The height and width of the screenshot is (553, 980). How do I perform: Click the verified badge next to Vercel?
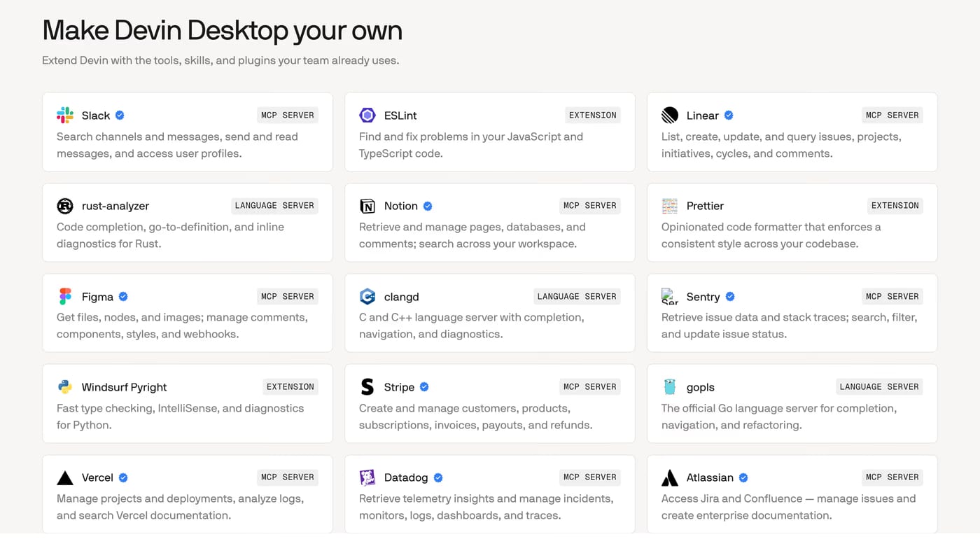point(123,477)
